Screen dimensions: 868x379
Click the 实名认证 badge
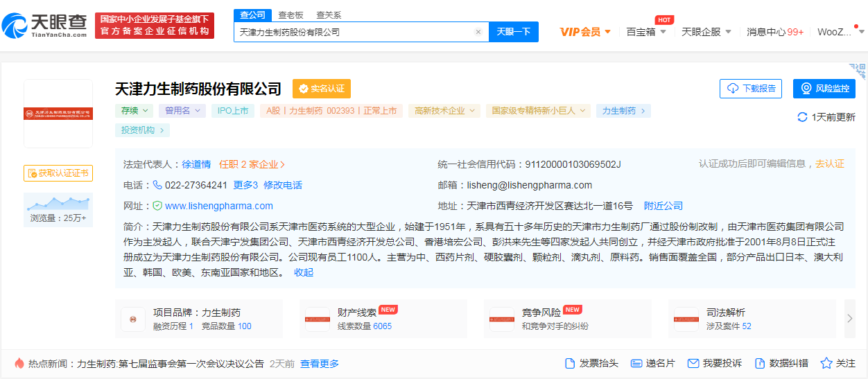coord(322,89)
